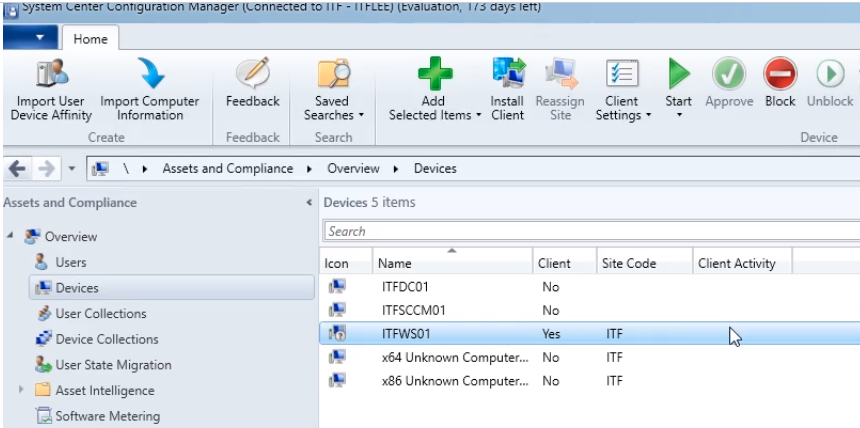Click the Import User Device Affinity icon
860x428 pixels.
click(x=52, y=73)
